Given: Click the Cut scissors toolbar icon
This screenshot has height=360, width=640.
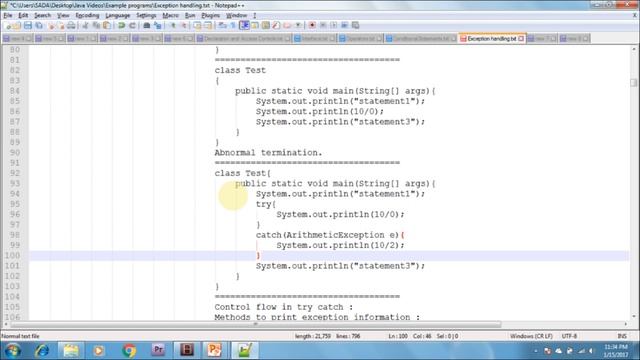Looking at the screenshot, I should point(85,26).
